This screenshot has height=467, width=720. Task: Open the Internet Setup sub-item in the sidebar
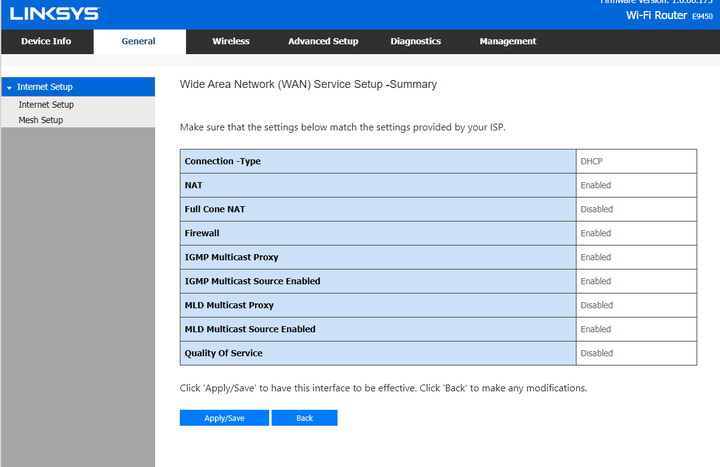(x=46, y=105)
